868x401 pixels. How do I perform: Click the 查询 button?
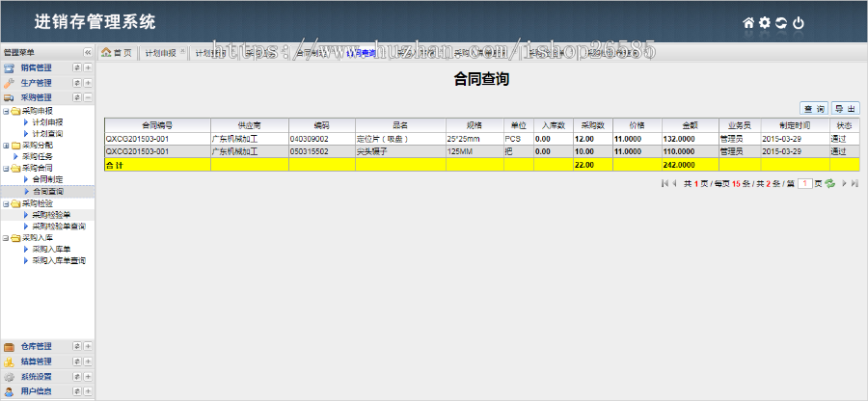point(814,108)
